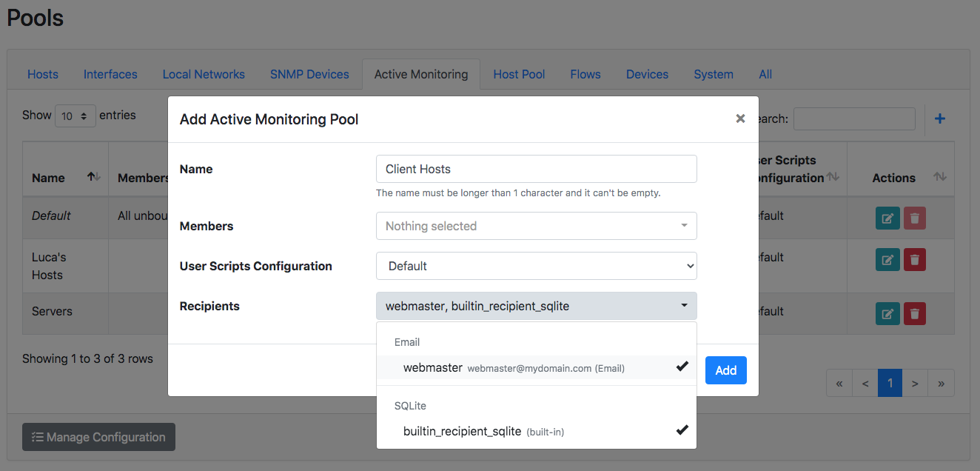Screen dimensions: 980x471
Task: Click the Actions column header text
Action: (x=894, y=178)
